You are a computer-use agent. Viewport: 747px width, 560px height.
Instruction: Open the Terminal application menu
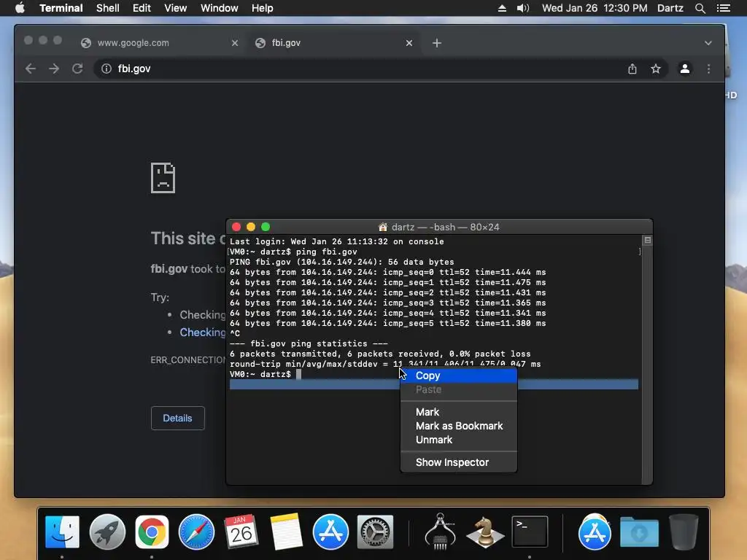[61, 8]
